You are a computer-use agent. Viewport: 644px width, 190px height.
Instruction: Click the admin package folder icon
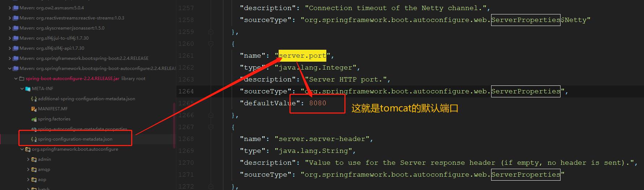coord(34,159)
